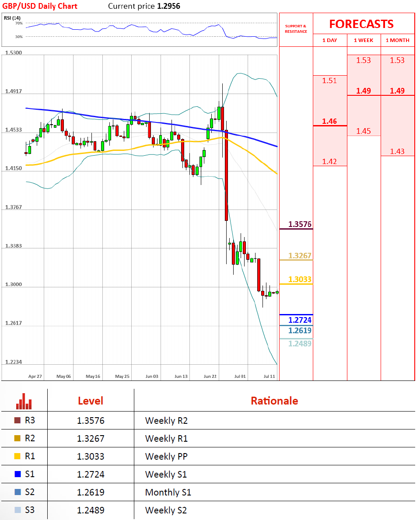
Task: Click the 1.2619 support level on chart sidebar
Action: tap(300, 330)
